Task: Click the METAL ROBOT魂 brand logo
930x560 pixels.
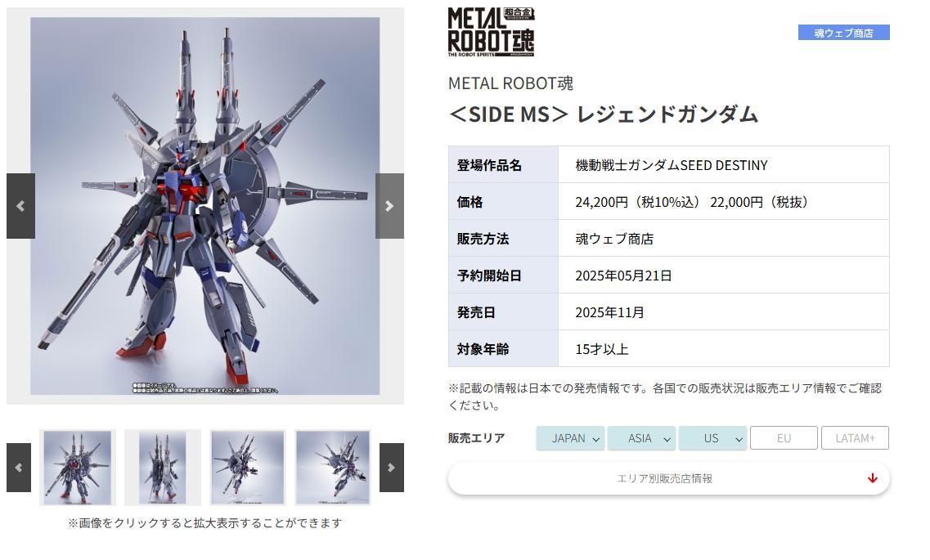Action: [491, 31]
